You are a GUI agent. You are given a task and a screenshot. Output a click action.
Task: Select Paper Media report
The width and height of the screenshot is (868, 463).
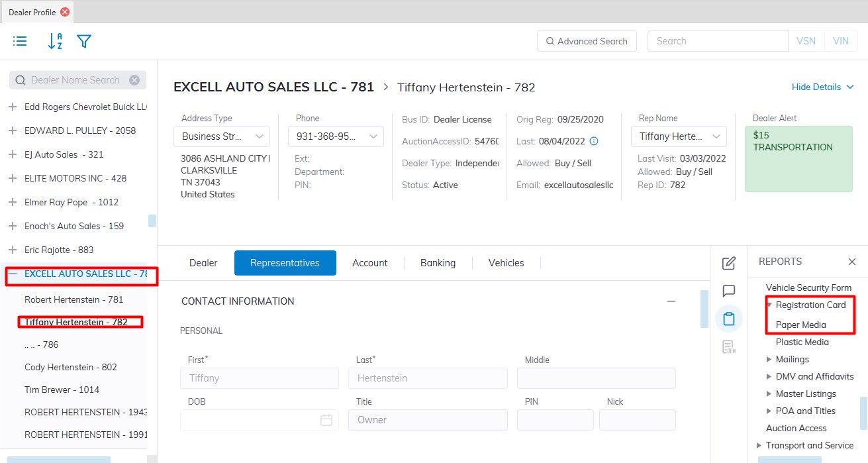[800, 325]
